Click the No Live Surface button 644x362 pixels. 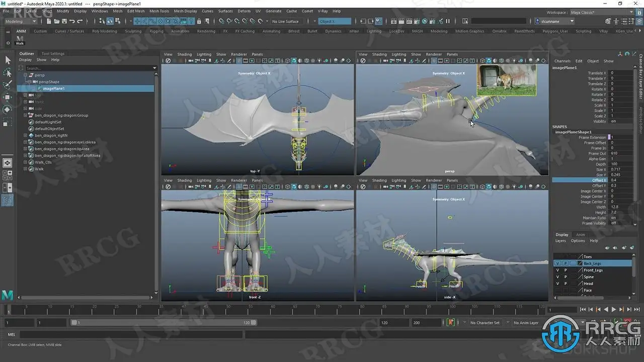(x=285, y=21)
